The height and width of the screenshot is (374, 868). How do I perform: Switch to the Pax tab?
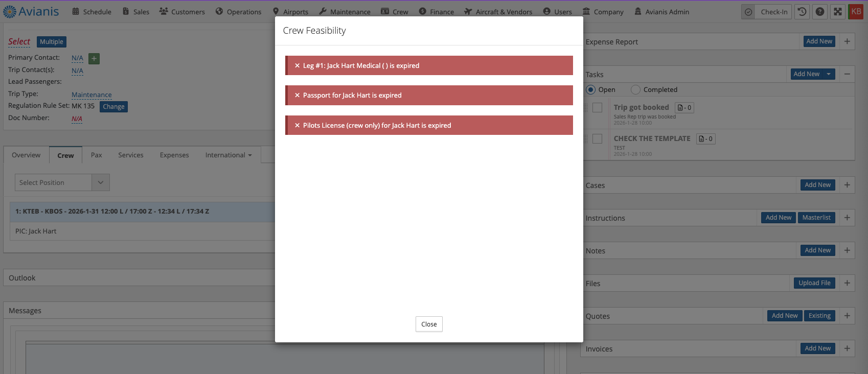[x=97, y=155]
